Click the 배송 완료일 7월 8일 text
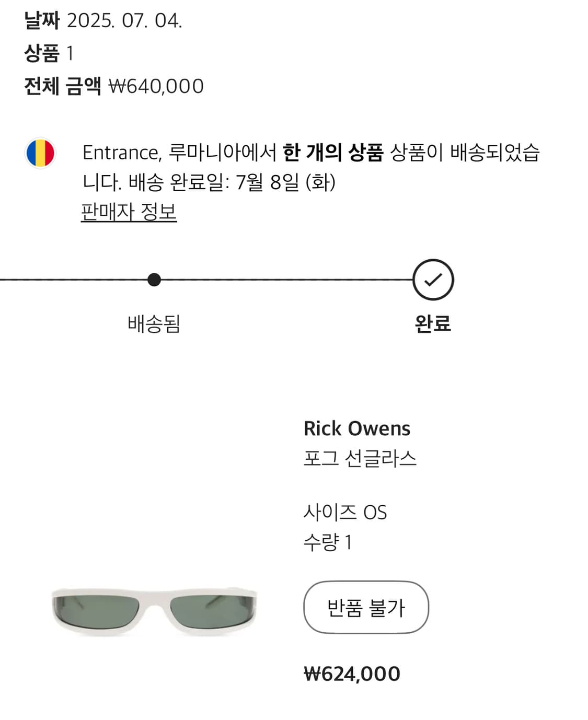Image resolution: width=588 pixels, height=720 pixels. coord(232,182)
